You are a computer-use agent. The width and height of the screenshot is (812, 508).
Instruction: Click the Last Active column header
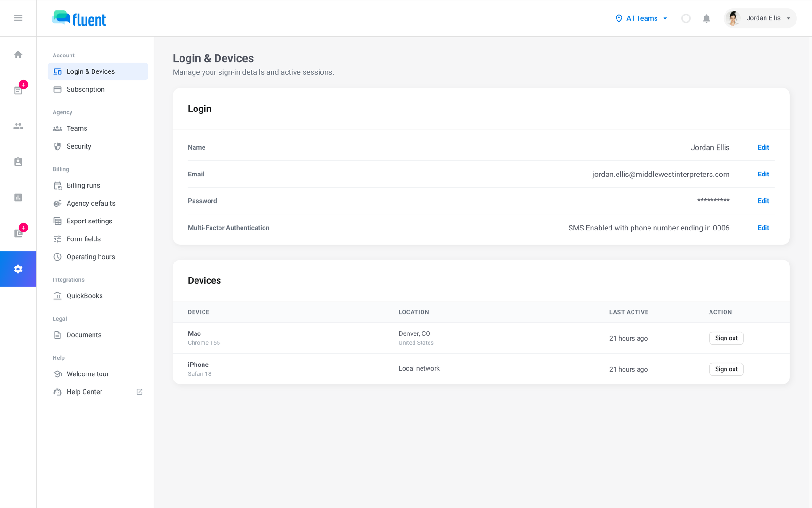point(629,312)
